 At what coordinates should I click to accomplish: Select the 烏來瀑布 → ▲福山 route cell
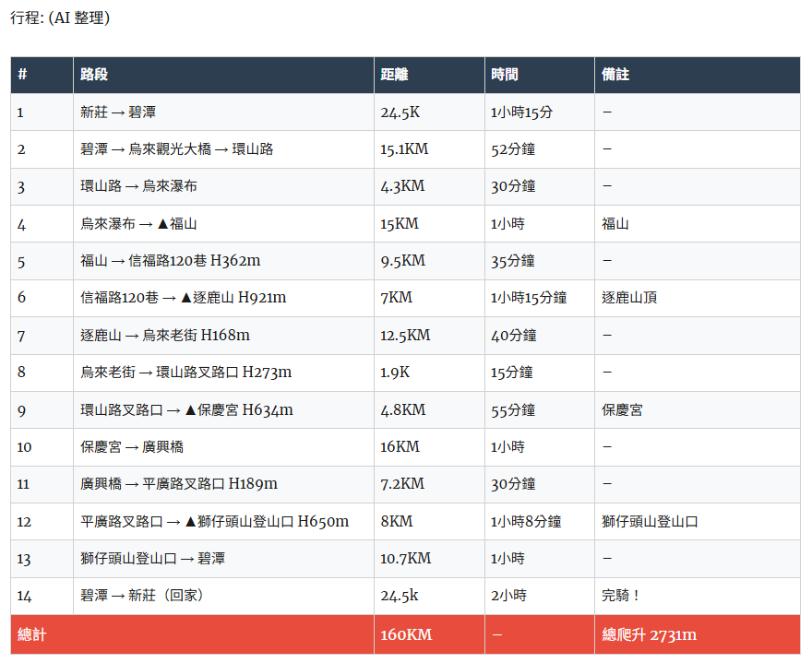[x=138, y=224]
